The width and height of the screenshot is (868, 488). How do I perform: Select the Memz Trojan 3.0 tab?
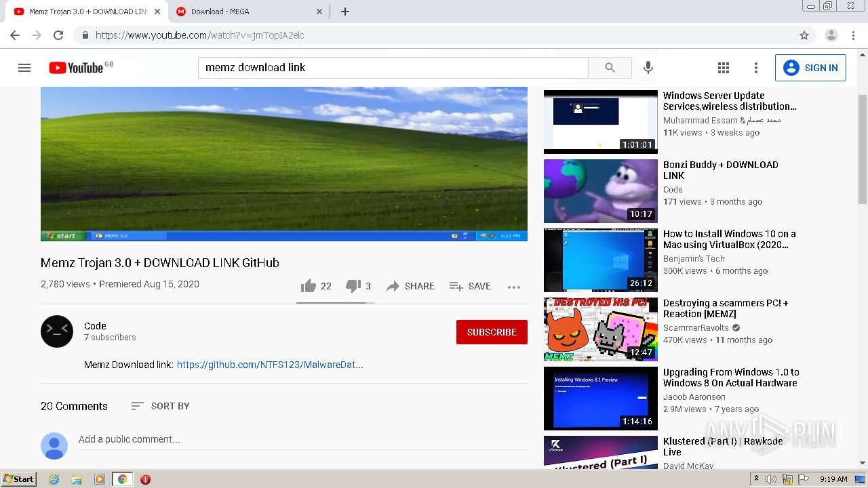click(86, 12)
